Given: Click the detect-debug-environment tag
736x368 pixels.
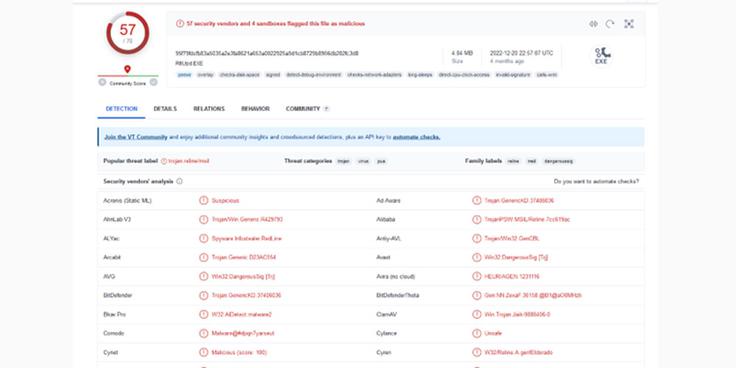Looking at the screenshot, I should click(x=314, y=75).
